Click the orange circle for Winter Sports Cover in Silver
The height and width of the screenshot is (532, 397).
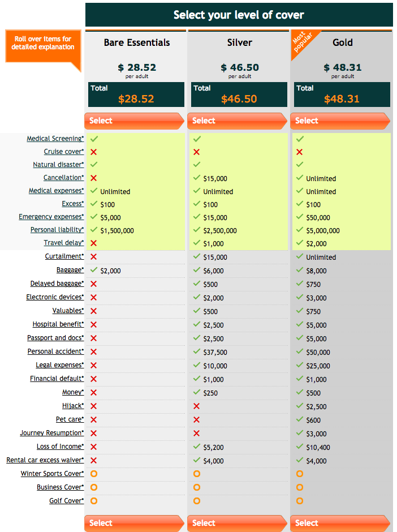click(x=196, y=474)
